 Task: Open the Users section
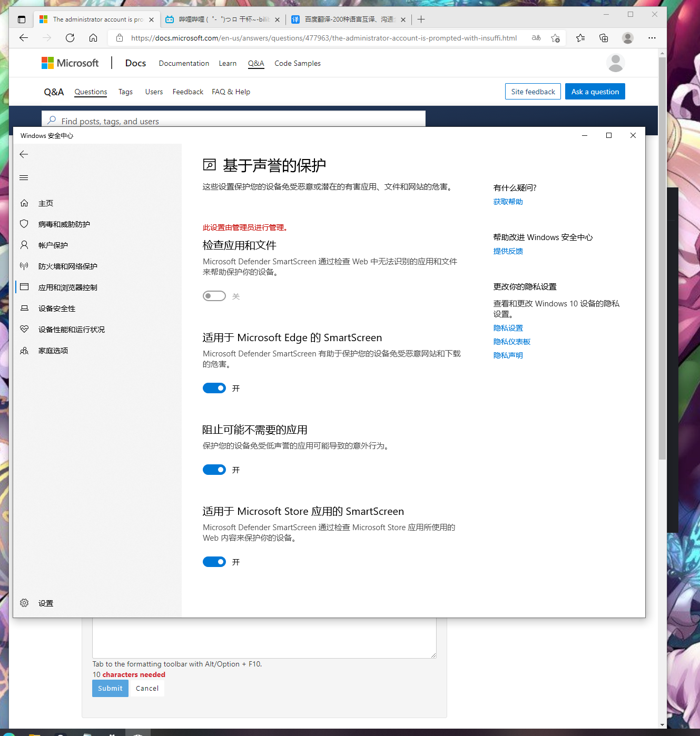click(154, 92)
